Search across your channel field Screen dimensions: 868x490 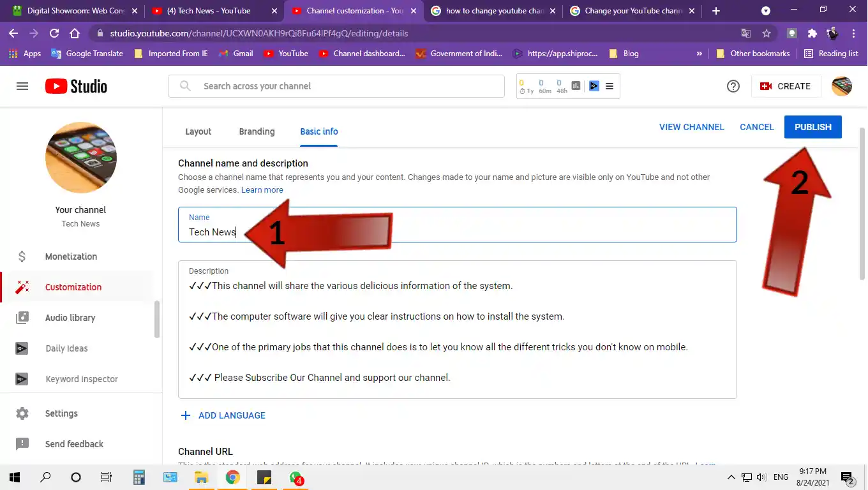336,86
